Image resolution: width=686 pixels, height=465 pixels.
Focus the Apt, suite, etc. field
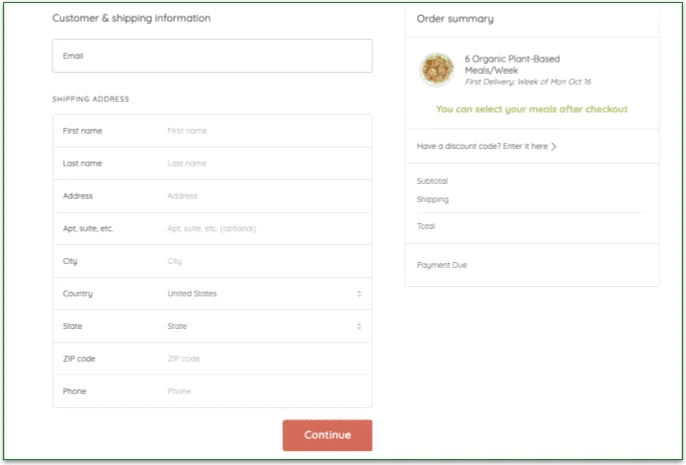click(212, 228)
